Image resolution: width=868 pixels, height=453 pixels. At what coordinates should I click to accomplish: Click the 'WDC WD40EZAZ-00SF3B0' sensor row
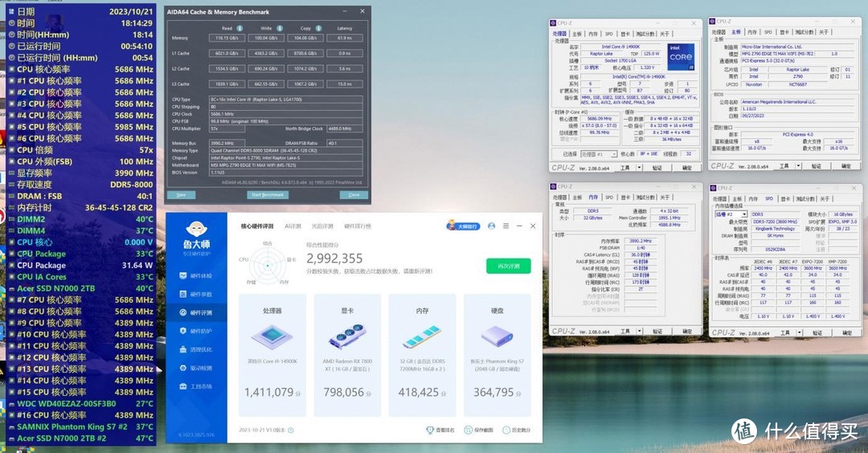81,403
